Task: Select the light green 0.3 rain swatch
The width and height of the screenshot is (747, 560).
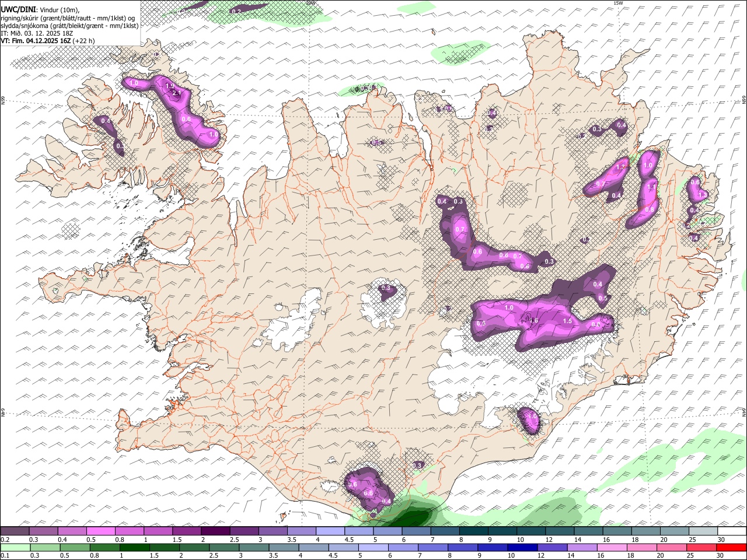Action: [46, 547]
